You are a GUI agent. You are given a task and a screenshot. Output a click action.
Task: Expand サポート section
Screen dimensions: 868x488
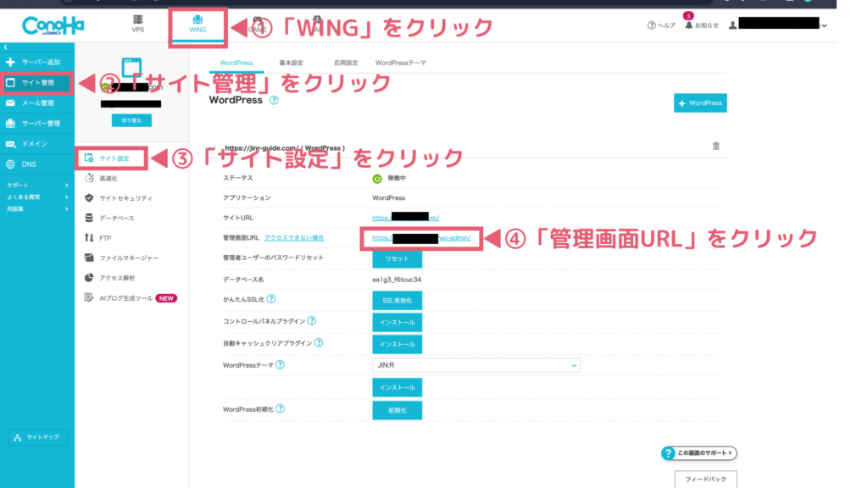click(37, 186)
